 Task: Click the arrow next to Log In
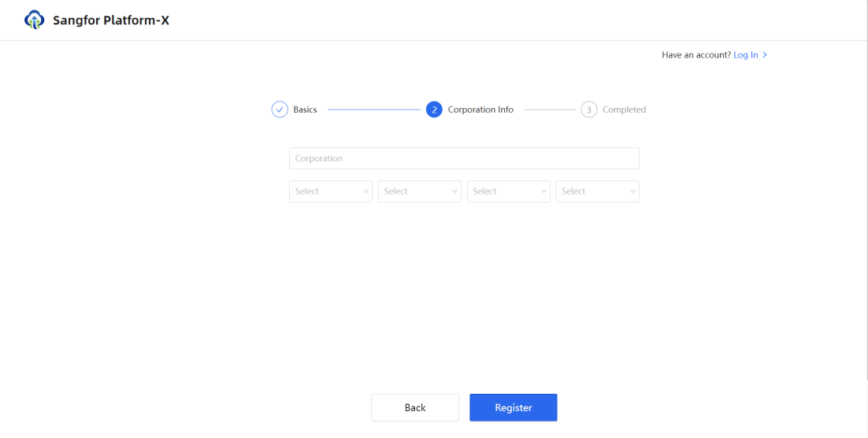pos(765,55)
